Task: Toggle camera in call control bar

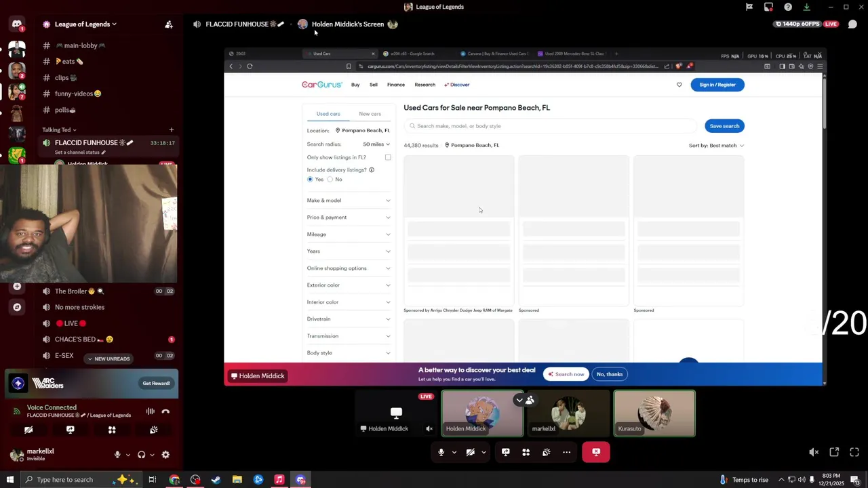Action: [471, 452]
